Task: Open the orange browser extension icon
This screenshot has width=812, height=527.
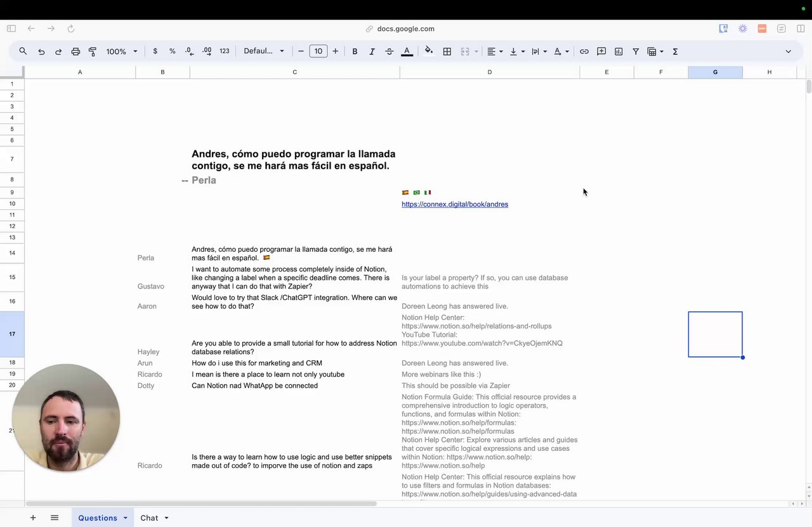Action: click(x=762, y=29)
